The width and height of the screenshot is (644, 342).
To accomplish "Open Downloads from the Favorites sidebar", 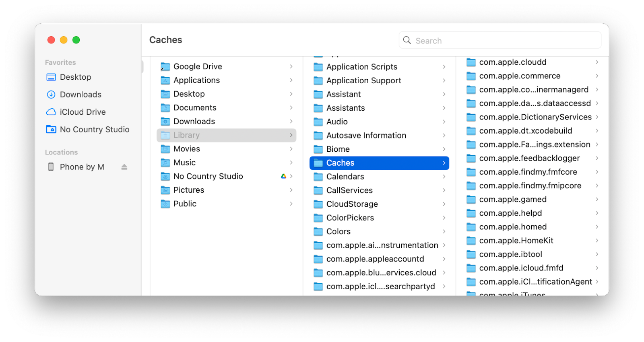I will [x=80, y=94].
